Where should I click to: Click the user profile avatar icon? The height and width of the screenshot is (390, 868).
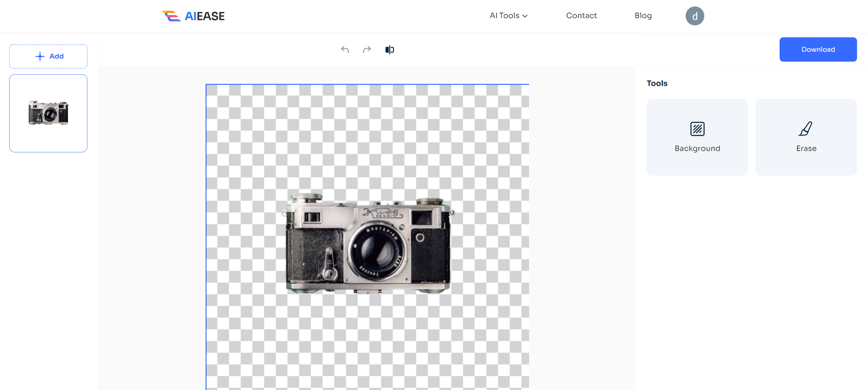click(695, 15)
